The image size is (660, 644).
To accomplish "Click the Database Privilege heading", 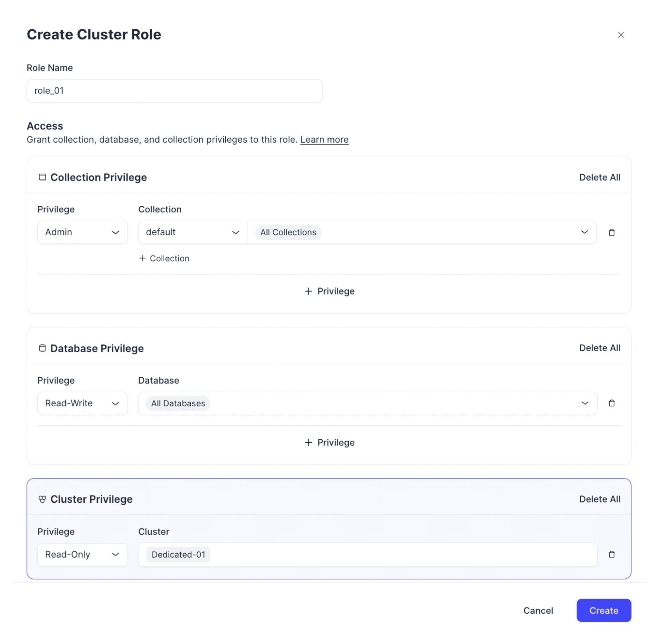I will (97, 349).
